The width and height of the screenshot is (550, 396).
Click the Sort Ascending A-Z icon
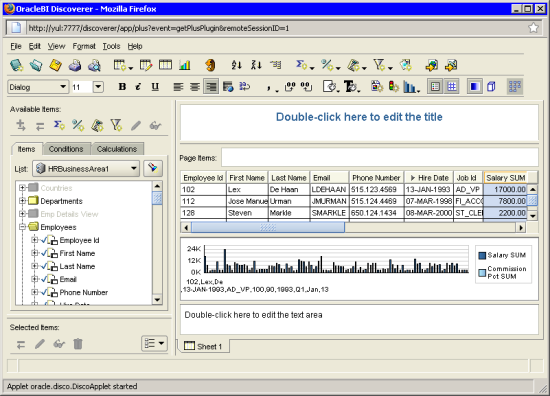[x=236, y=65]
